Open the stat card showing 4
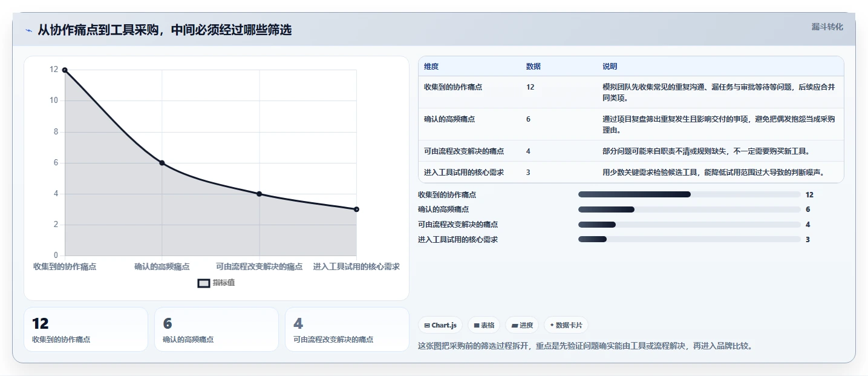The height and width of the screenshot is (376, 868). tap(347, 329)
